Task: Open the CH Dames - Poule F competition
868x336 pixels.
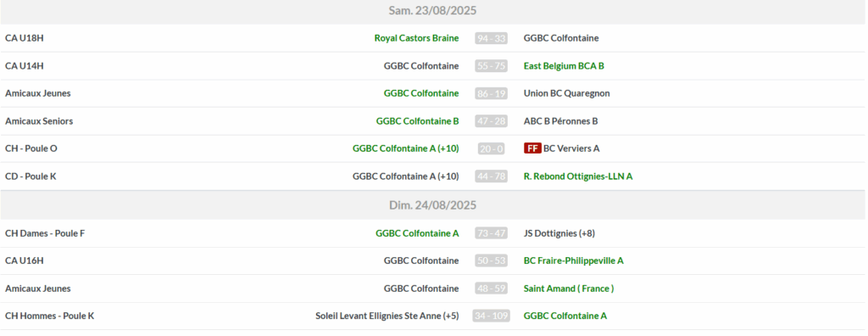Action: click(45, 233)
